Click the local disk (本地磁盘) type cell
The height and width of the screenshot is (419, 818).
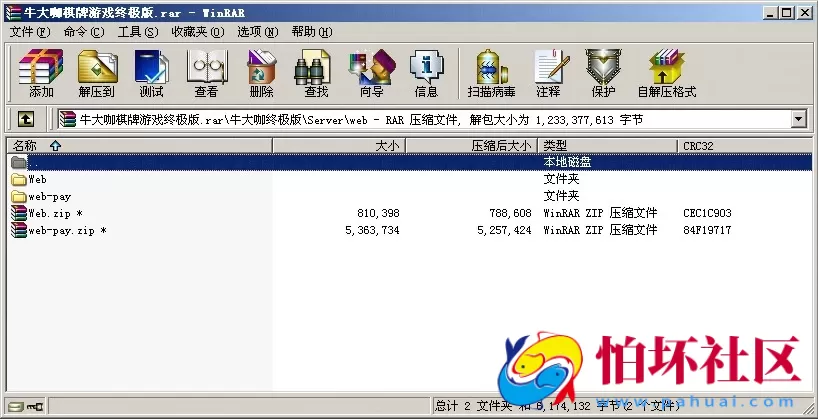[567, 162]
